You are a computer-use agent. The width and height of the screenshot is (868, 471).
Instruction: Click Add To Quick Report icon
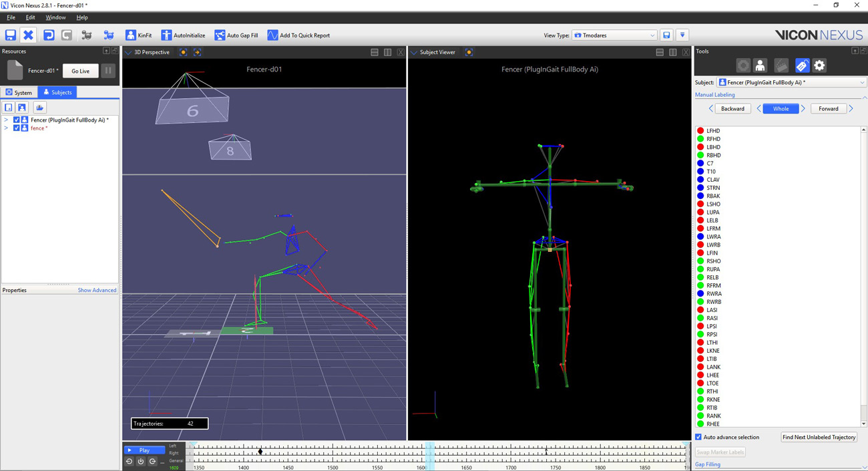coord(272,35)
